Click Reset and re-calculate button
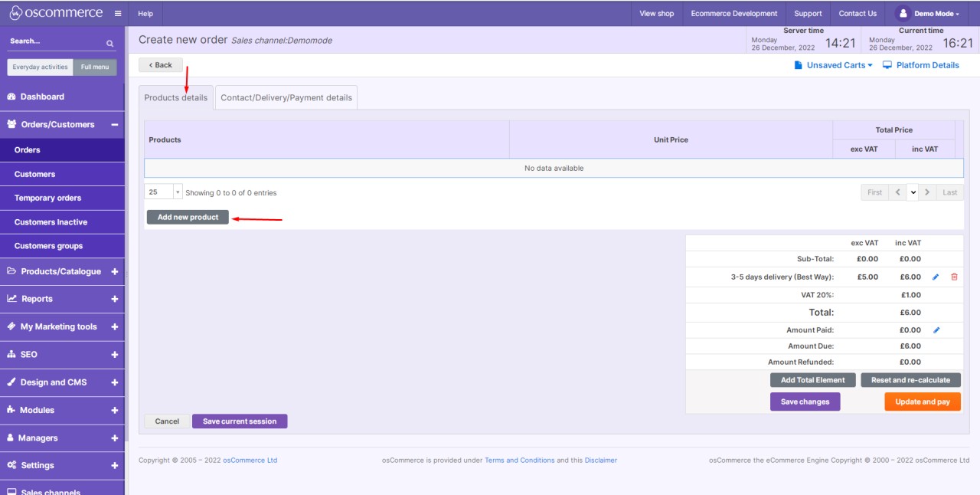The height and width of the screenshot is (495, 980). [x=910, y=380]
